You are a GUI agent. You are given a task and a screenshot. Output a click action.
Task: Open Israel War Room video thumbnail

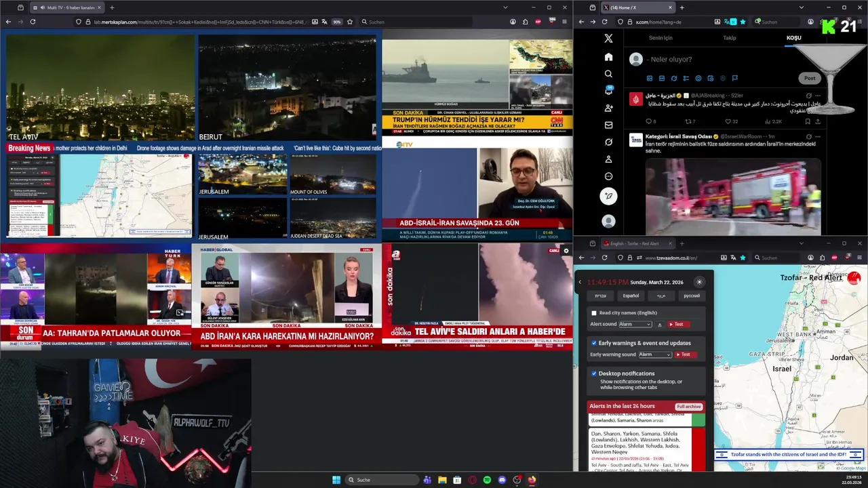[x=733, y=197]
